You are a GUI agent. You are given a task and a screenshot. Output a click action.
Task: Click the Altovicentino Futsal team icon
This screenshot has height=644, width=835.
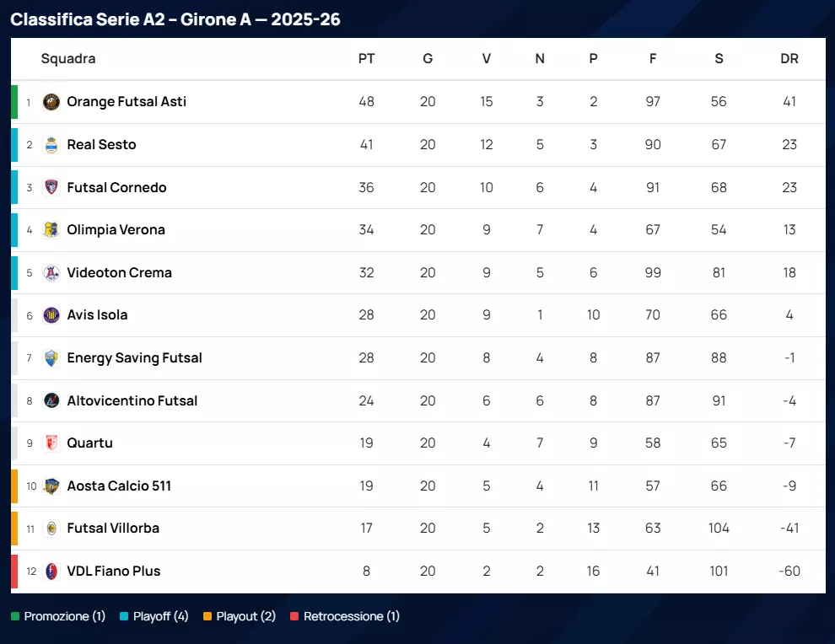(x=51, y=400)
